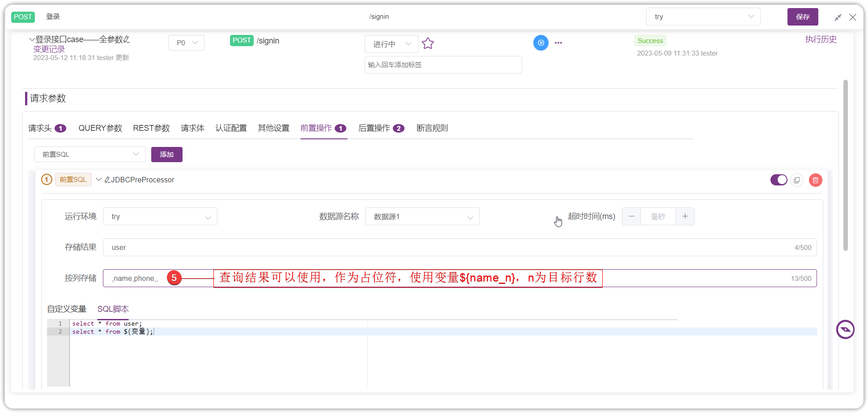Image resolution: width=868 pixels, height=413 pixels.
Task: Click the round purple floating icon
Action: [845, 330]
